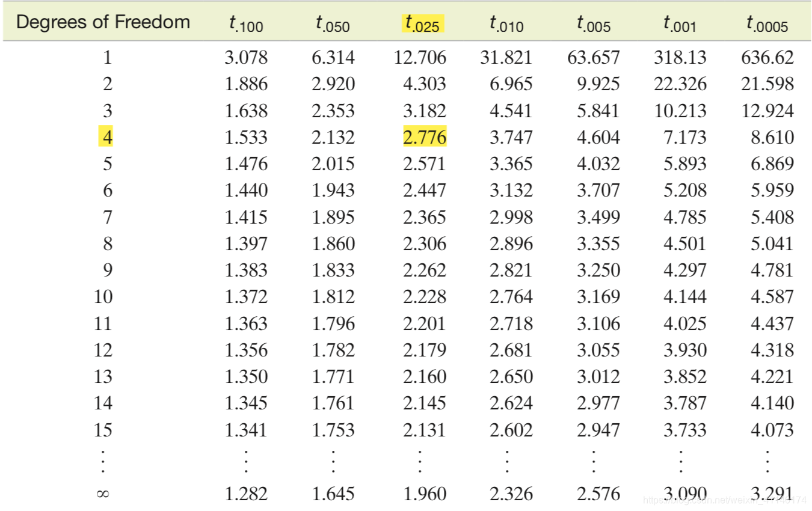Click the value 3.250 in row 9

[598, 271]
